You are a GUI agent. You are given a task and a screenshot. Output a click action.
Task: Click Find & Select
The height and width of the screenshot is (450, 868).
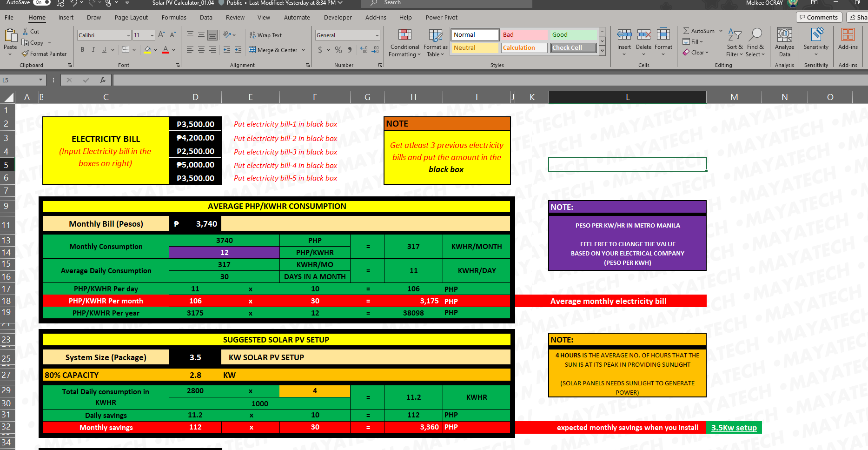755,42
